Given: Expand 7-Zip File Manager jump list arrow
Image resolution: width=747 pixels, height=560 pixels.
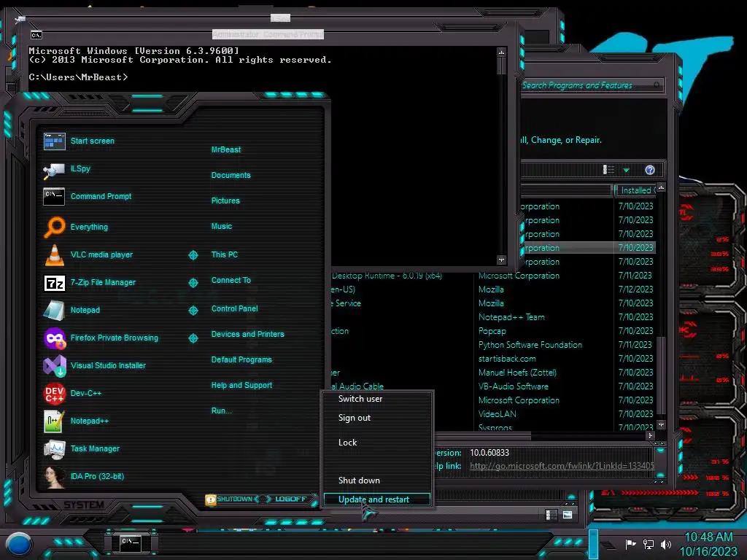Looking at the screenshot, I should tap(193, 283).
